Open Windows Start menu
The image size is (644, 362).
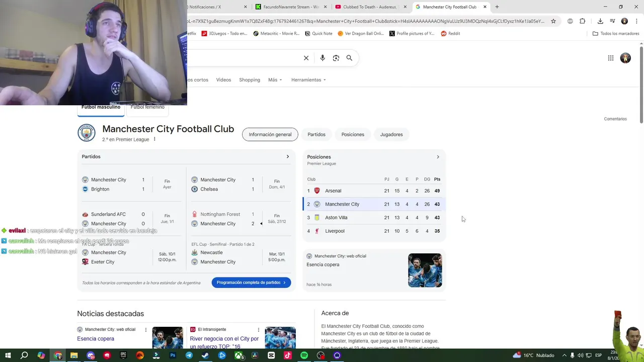pos(8,355)
